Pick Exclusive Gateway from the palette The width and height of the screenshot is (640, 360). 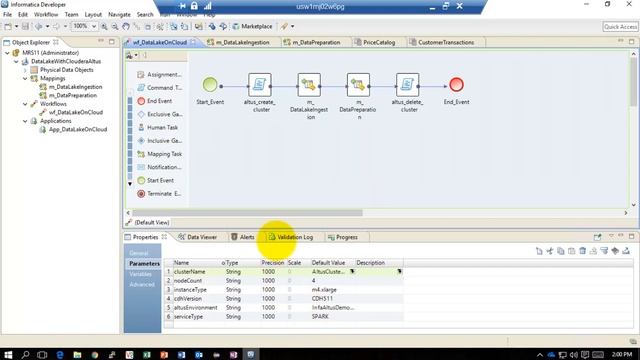[159, 114]
